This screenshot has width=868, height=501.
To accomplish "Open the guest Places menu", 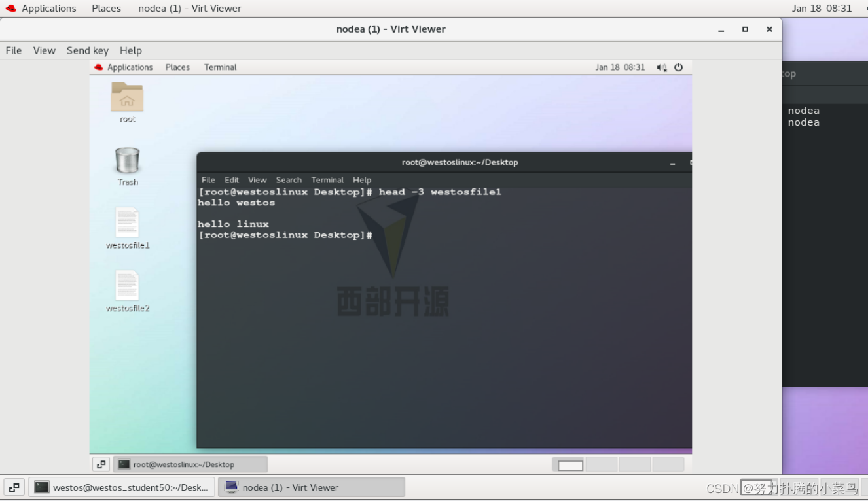I will pos(177,67).
